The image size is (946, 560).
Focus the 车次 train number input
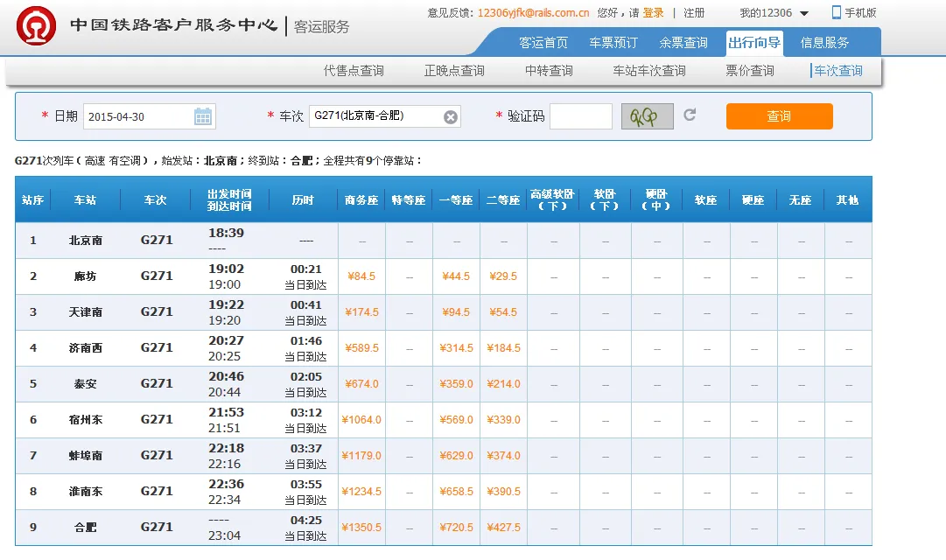(384, 115)
